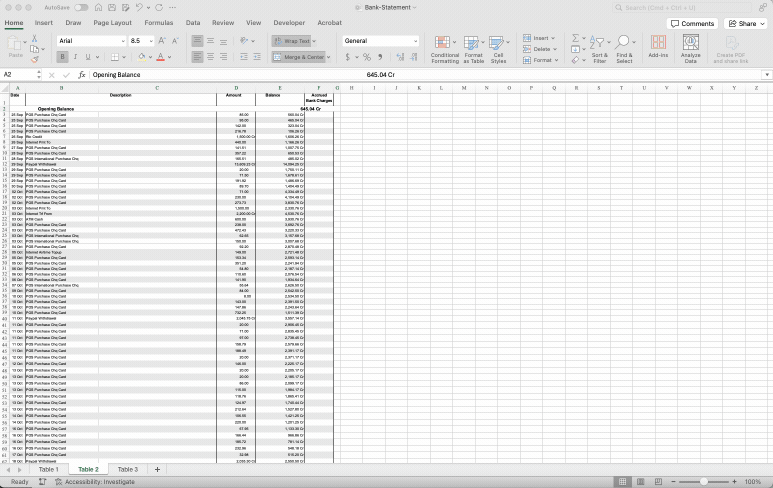Click the Add-ins icon
The width and height of the screenshot is (773, 488).
pyautogui.click(x=658, y=47)
